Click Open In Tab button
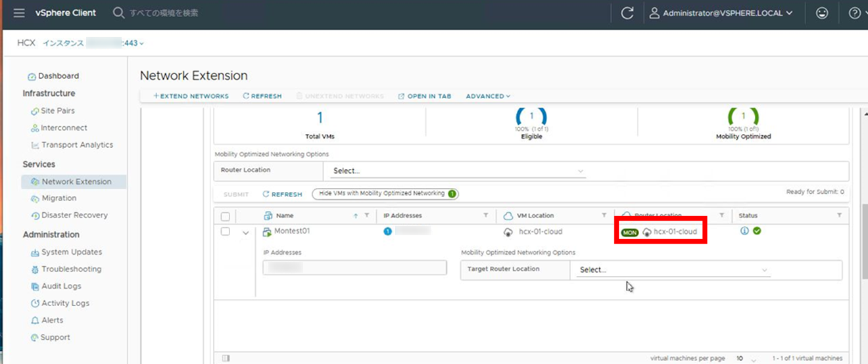The image size is (868, 364). [425, 96]
